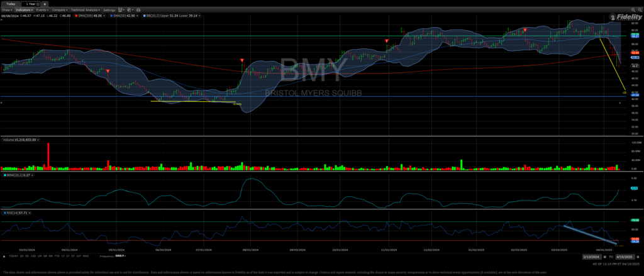Open the Draw menu

point(7,10)
